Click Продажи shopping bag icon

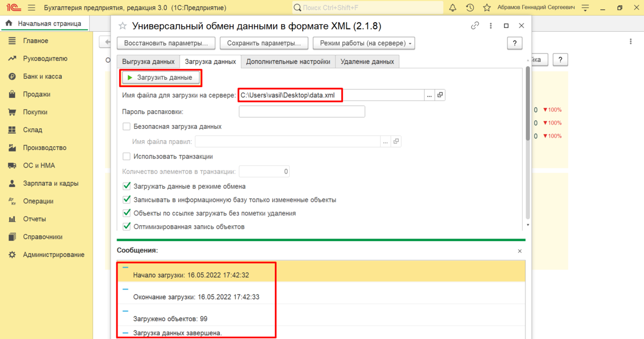(12, 94)
